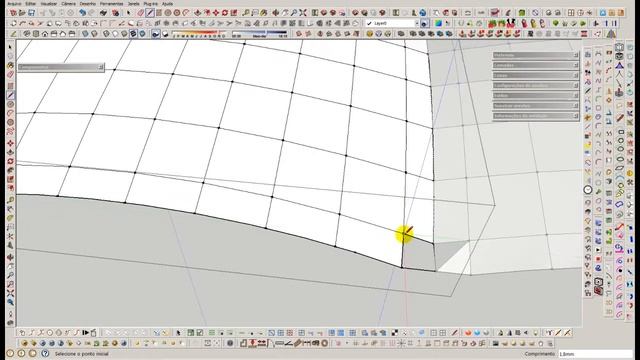
Task: Switch to Wireframe face style
Action: click(x=106, y=34)
